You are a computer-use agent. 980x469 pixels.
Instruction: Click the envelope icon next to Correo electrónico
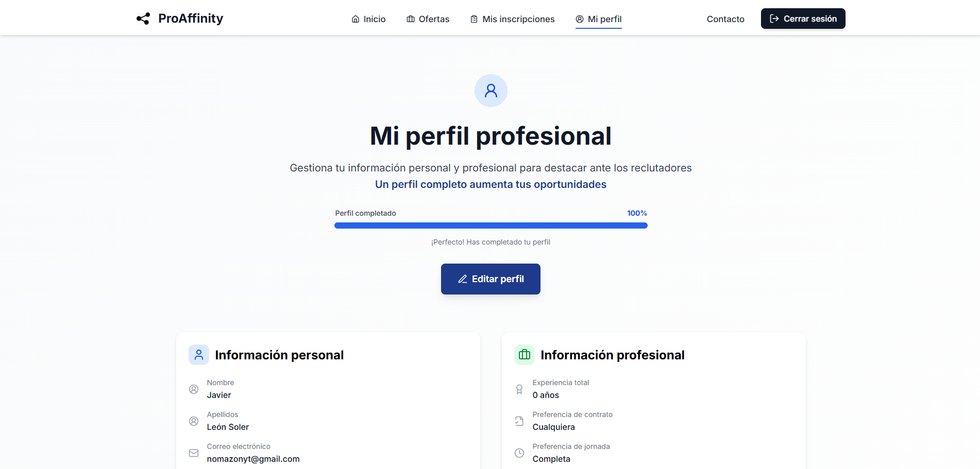tap(194, 453)
